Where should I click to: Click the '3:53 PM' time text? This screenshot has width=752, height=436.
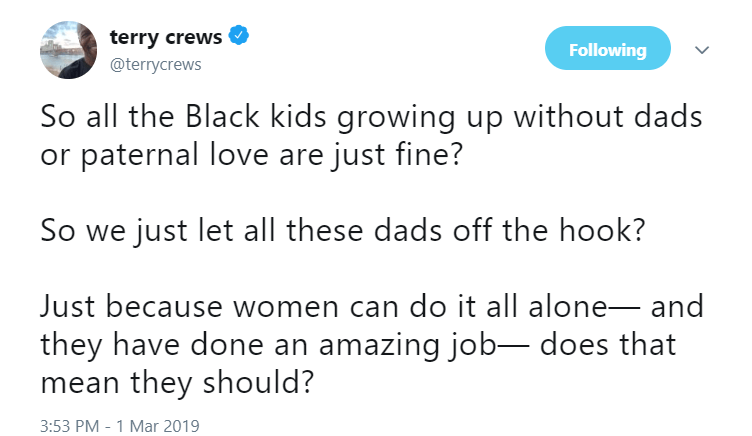pos(69,426)
